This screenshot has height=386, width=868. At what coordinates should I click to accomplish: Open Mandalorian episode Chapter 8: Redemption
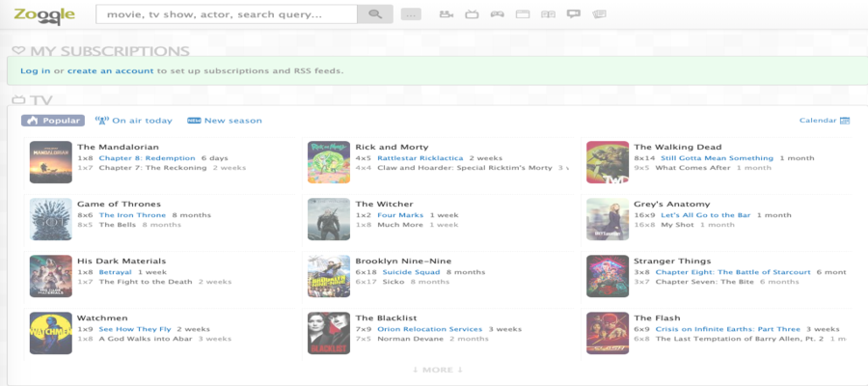(x=147, y=157)
